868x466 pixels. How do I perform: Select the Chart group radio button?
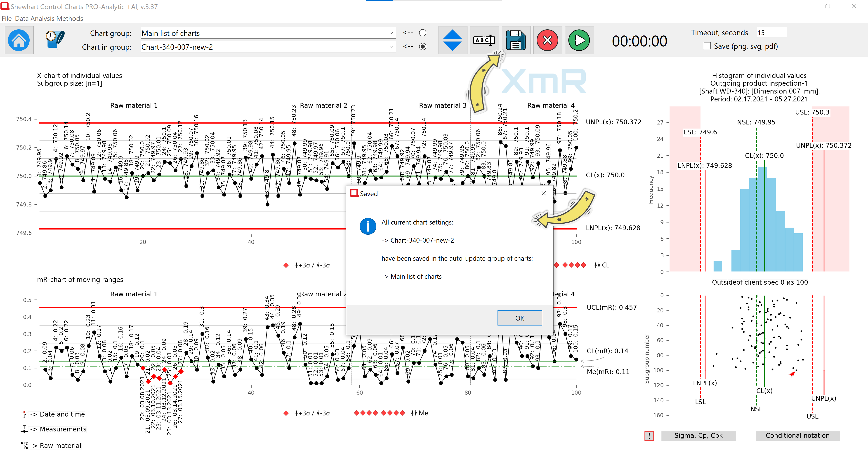pyautogui.click(x=422, y=33)
